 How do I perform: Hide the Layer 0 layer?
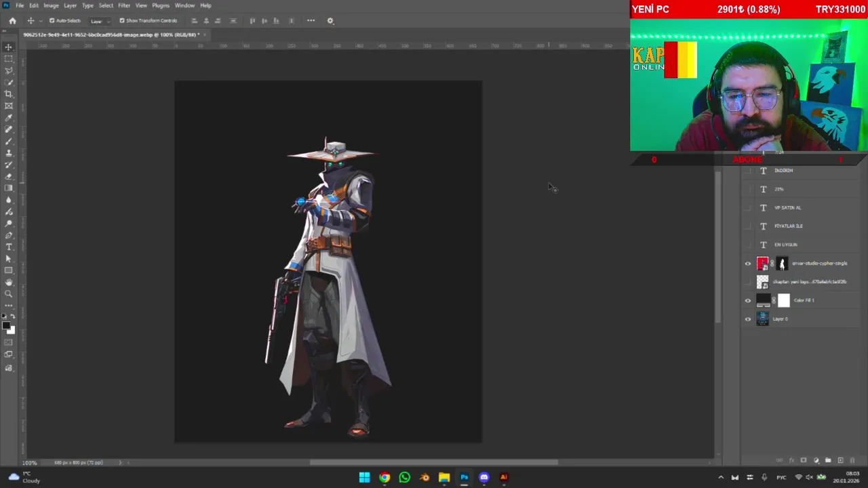[x=748, y=319]
